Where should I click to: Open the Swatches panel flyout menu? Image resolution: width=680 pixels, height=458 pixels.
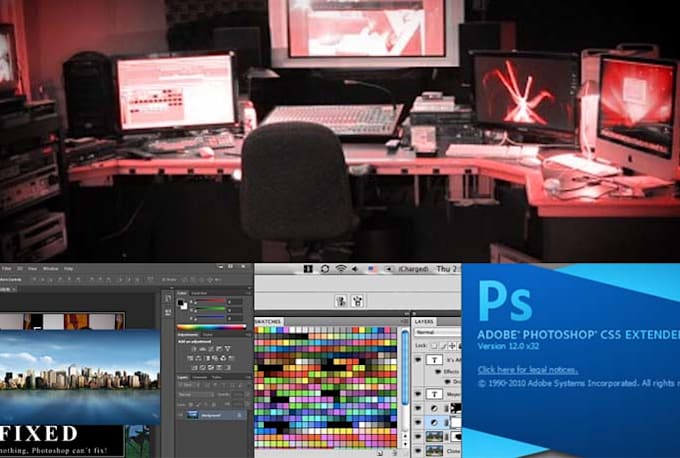pos(405,321)
